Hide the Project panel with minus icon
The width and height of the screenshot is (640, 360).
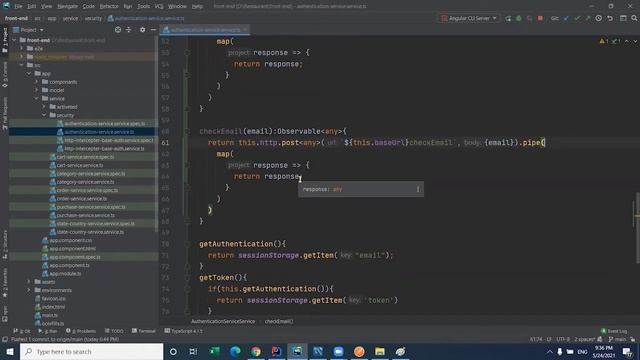153,30
